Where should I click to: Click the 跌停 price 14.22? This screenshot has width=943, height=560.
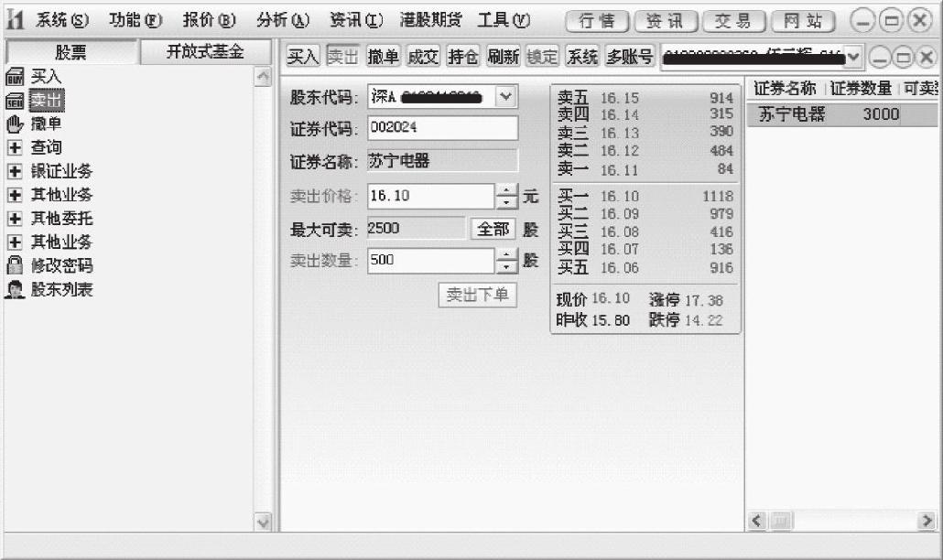coord(704,320)
